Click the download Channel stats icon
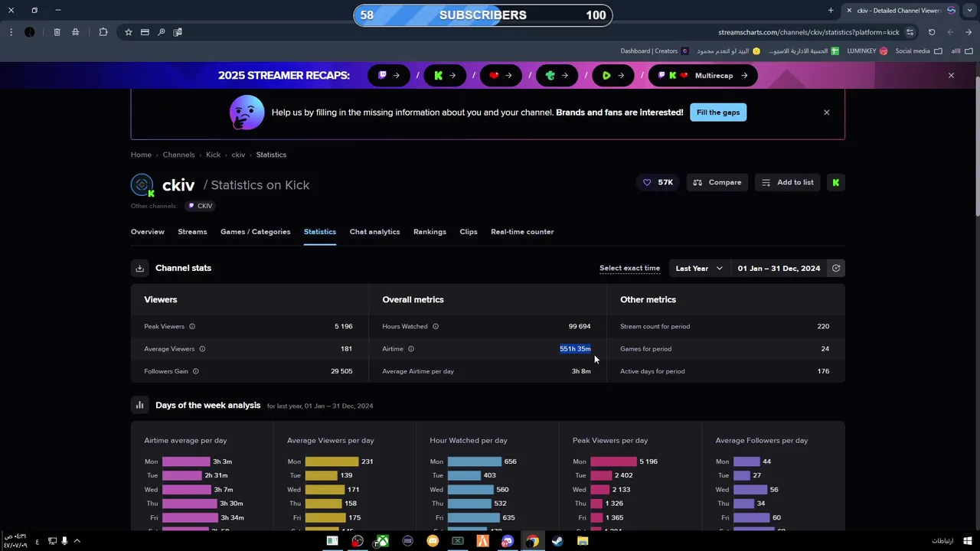The image size is (980, 551). 139,268
